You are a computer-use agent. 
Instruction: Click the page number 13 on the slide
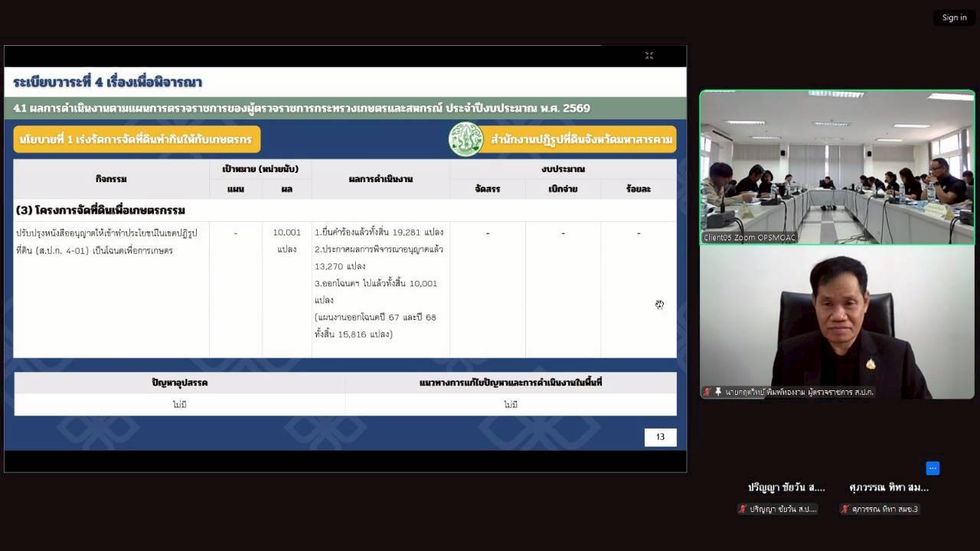tap(660, 436)
